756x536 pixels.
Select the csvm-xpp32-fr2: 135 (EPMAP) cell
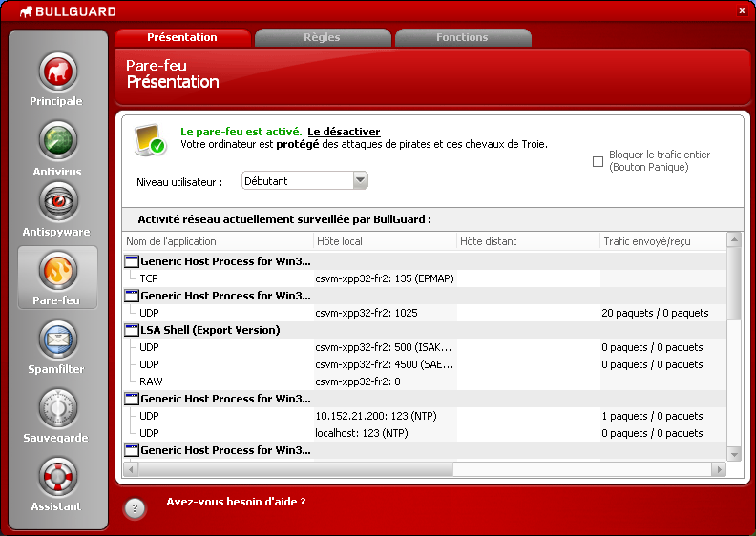click(x=385, y=278)
